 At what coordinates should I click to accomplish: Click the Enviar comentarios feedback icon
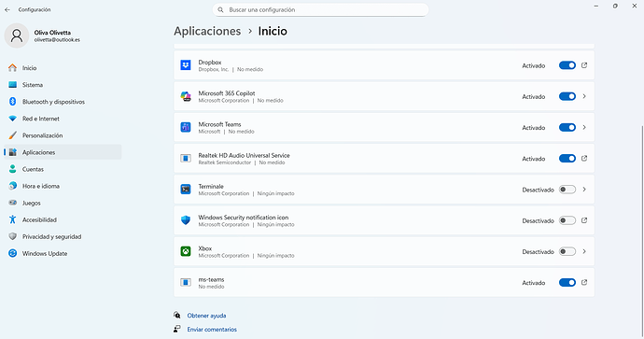pos(177,329)
